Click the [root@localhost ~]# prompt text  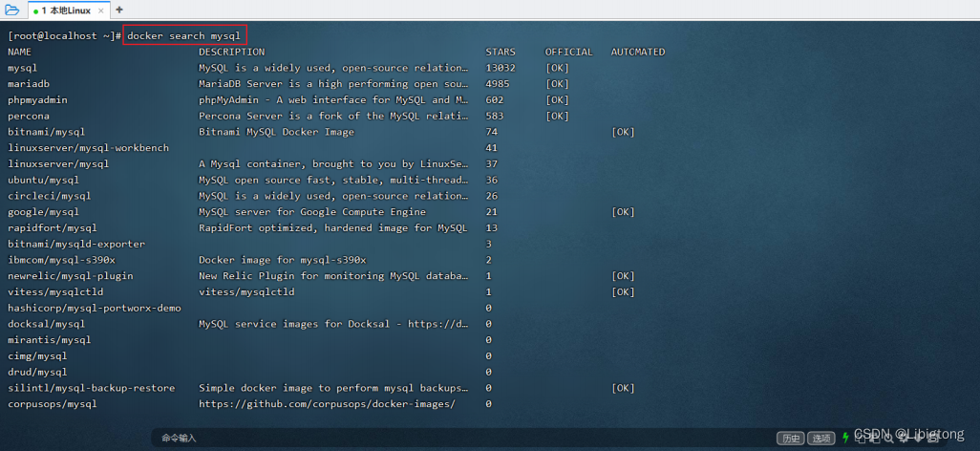point(65,36)
